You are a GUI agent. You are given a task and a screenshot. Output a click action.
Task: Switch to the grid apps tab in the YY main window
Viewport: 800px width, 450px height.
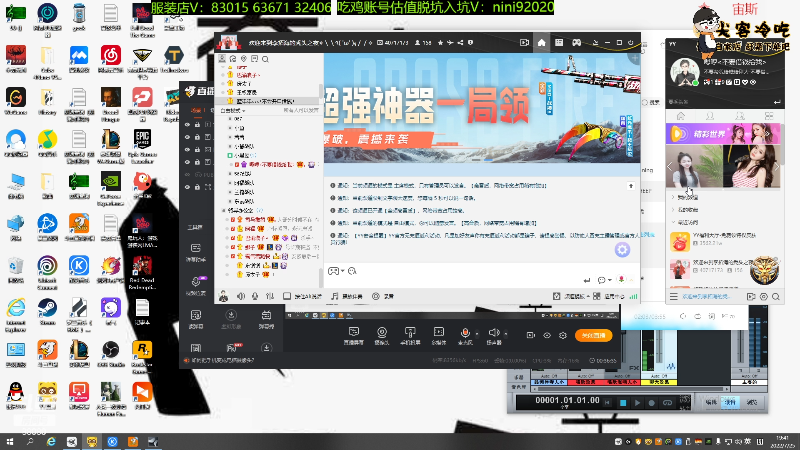tap(769, 116)
